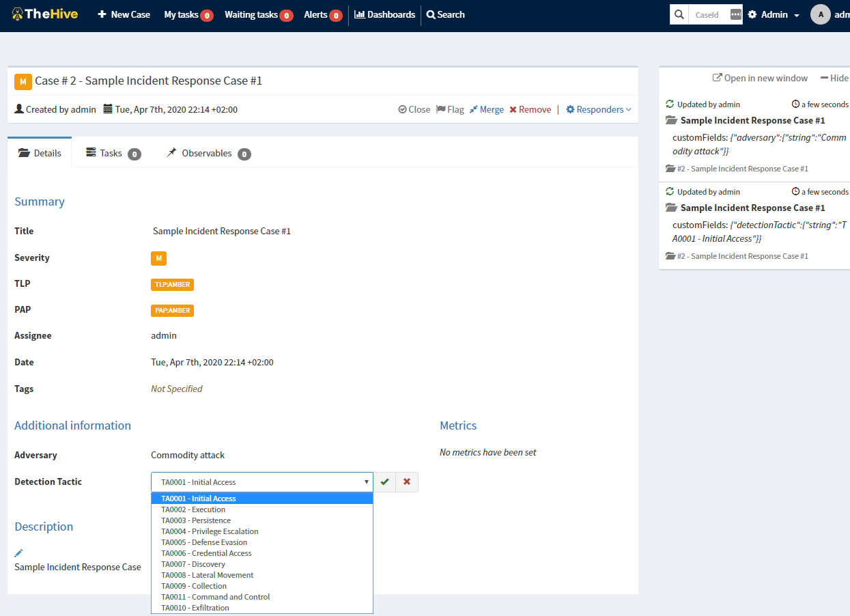Merge this case with another

[486, 109]
